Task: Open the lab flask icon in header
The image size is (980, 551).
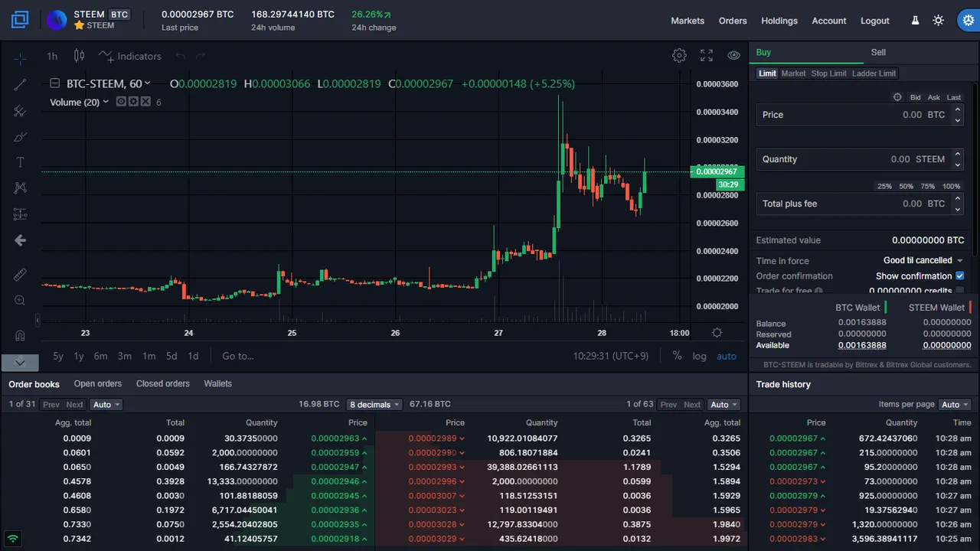Action: (915, 21)
